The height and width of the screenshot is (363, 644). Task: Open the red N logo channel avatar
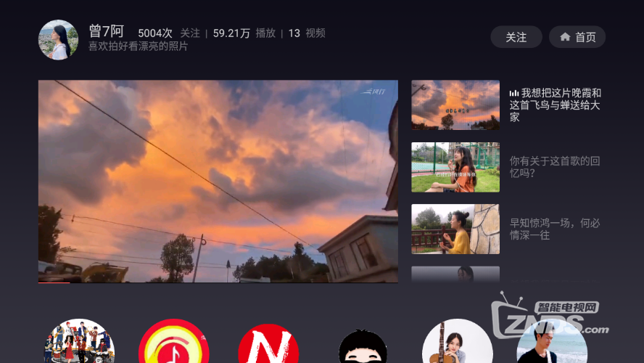point(268,343)
